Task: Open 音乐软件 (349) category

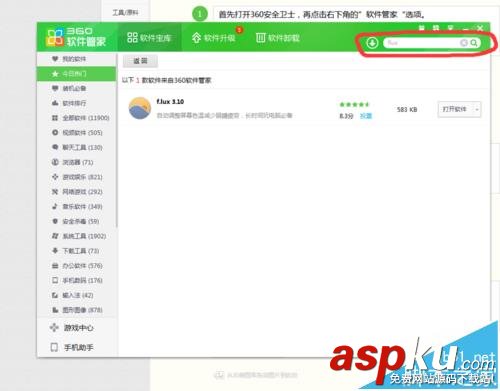Action: 76,207
